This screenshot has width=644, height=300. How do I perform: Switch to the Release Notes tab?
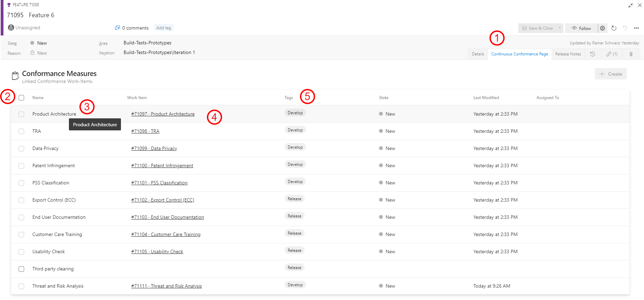pyautogui.click(x=568, y=54)
